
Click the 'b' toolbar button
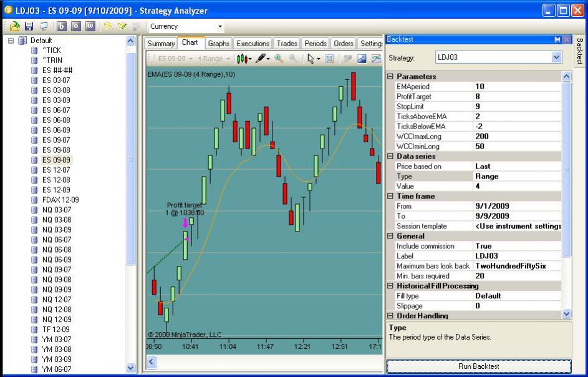pyautogui.click(x=62, y=26)
